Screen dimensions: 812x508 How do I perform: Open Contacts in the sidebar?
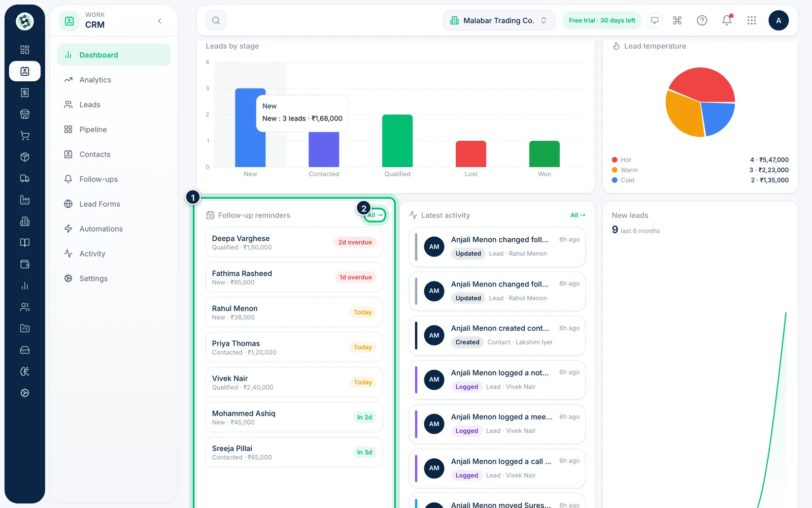[x=114, y=154]
